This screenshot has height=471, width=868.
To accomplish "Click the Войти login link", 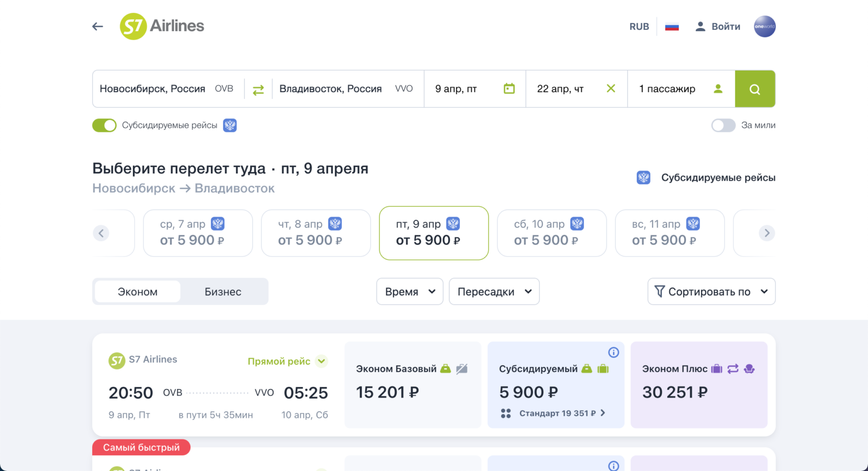I will point(726,27).
